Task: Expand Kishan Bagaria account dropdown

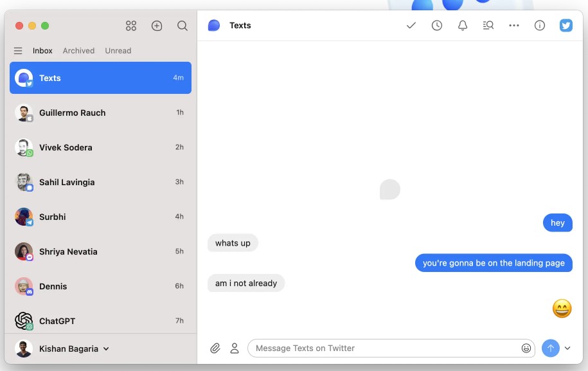Action: [x=106, y=348]
